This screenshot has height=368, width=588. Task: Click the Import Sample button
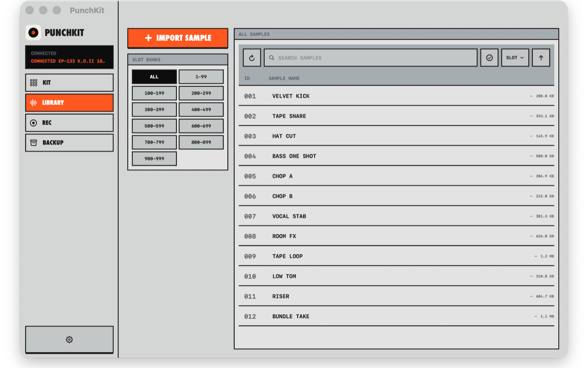tap(178, 38)
